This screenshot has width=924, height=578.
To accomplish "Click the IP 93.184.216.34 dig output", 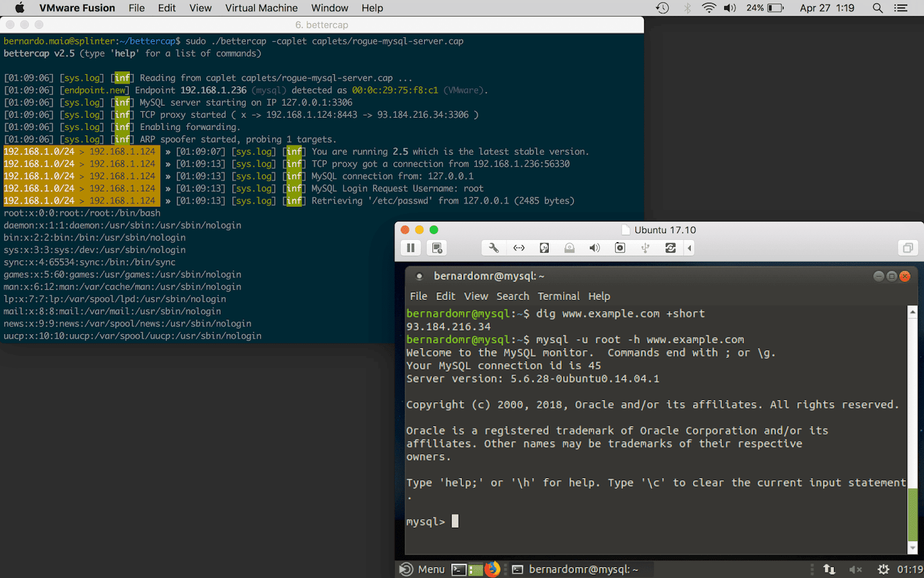I will coord(448,327).
